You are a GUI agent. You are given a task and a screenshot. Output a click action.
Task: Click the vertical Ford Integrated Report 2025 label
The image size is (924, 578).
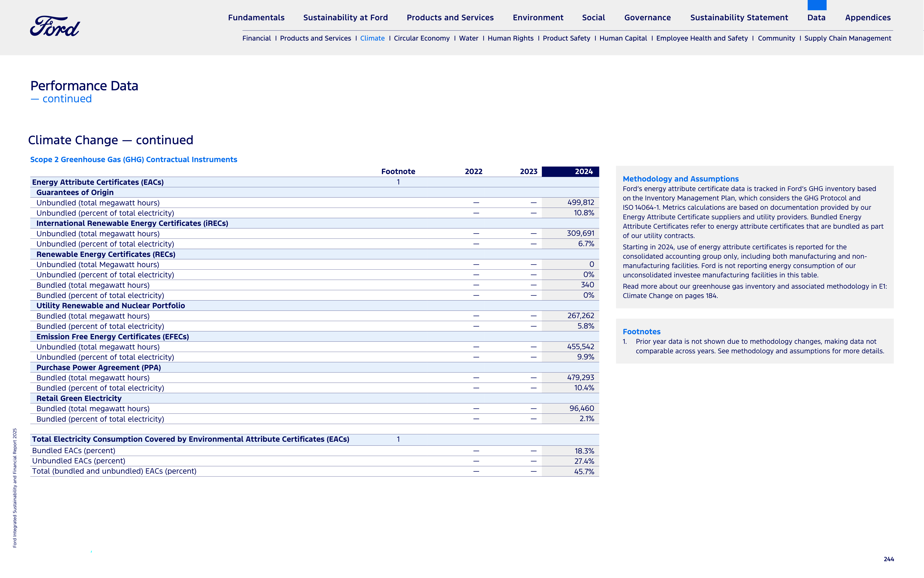pyautogui.click(x=15, y=488)
